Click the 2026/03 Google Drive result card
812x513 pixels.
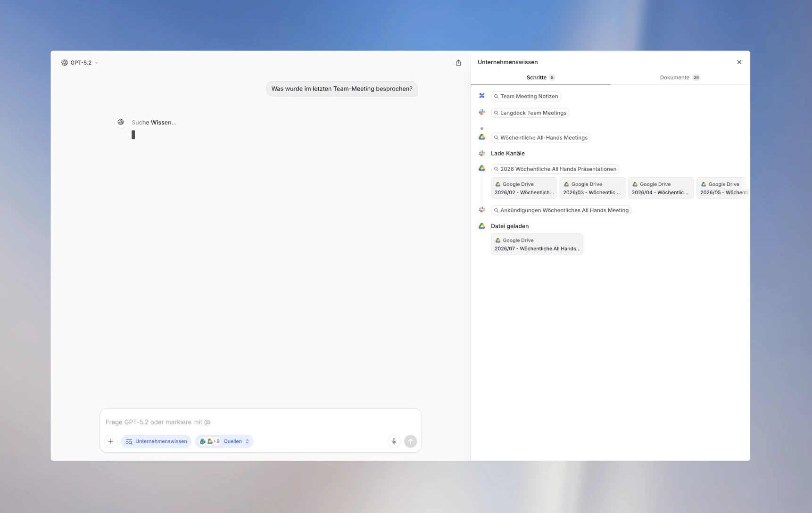point(591,188)
